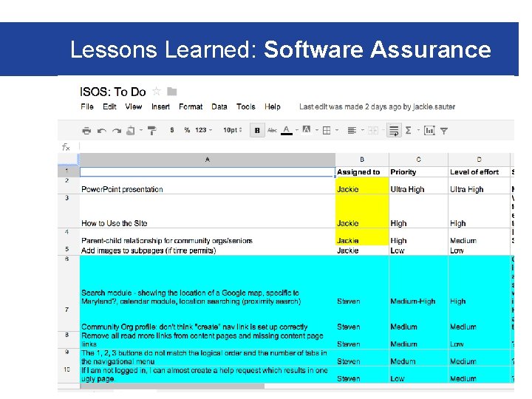The width and height of the screenshot is (532, 399).
Task: Click the Align text icon
Action: click(352, 130)
